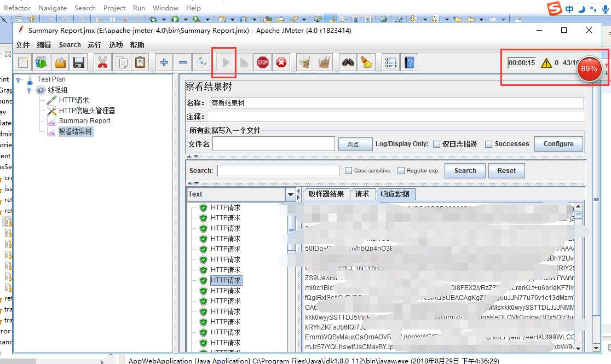Click the 文件名 filename input field
The width and height of the screenshot is (611, 364).
tap(274, 144)
